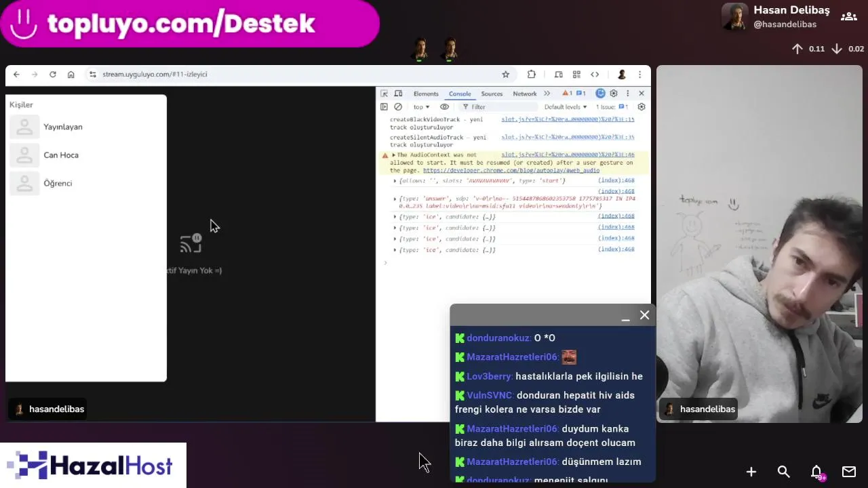Open notifications bell with 9+ badge

(x=817, y=472)
